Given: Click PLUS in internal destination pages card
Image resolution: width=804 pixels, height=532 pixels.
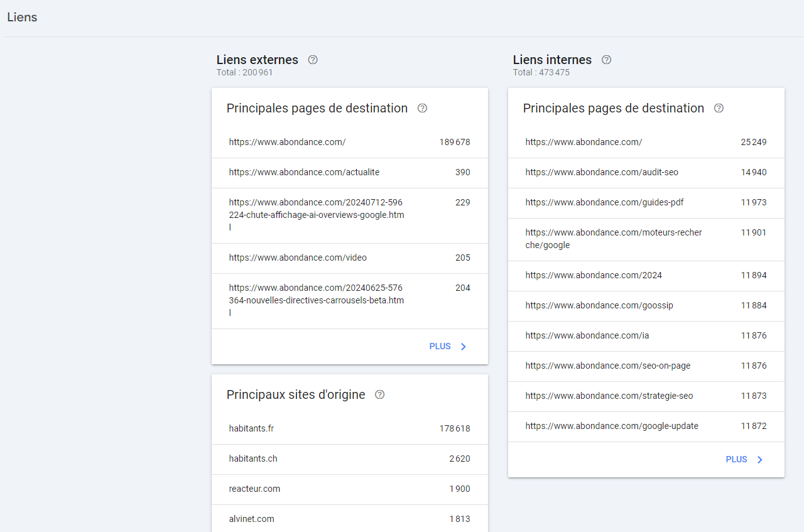Looking at the screenshot, I should [x=736, y=459].
